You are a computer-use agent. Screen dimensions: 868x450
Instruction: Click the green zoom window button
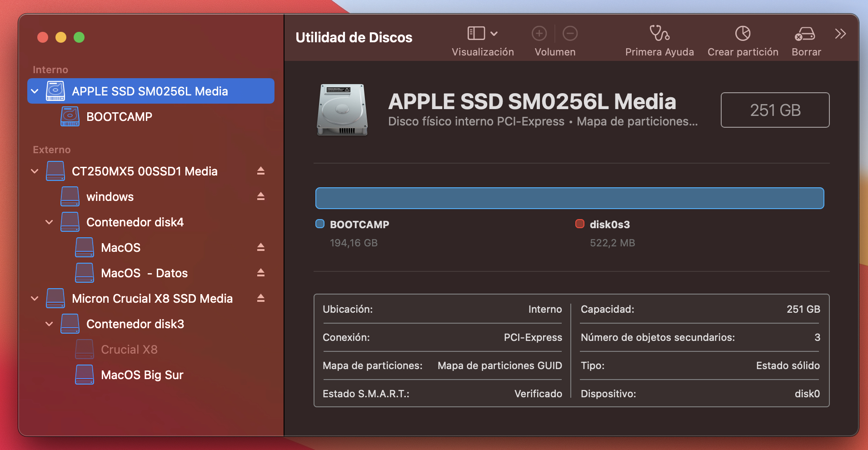pos(79,37)
